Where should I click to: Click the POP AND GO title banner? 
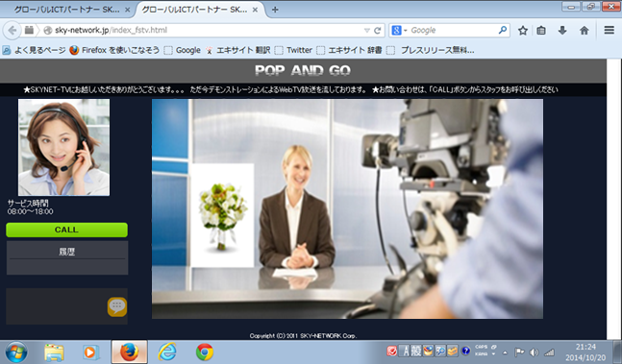pos(303,71)
